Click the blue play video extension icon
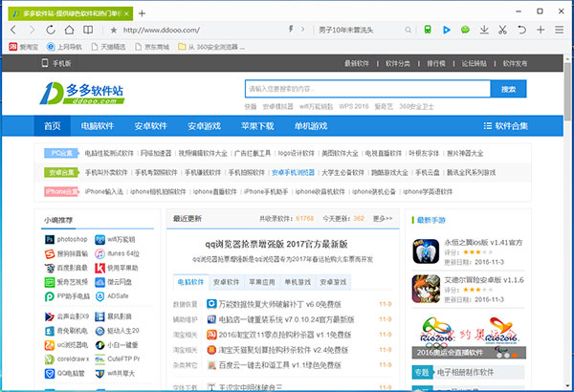Screen dimensions: 574x392 point(446,30)
